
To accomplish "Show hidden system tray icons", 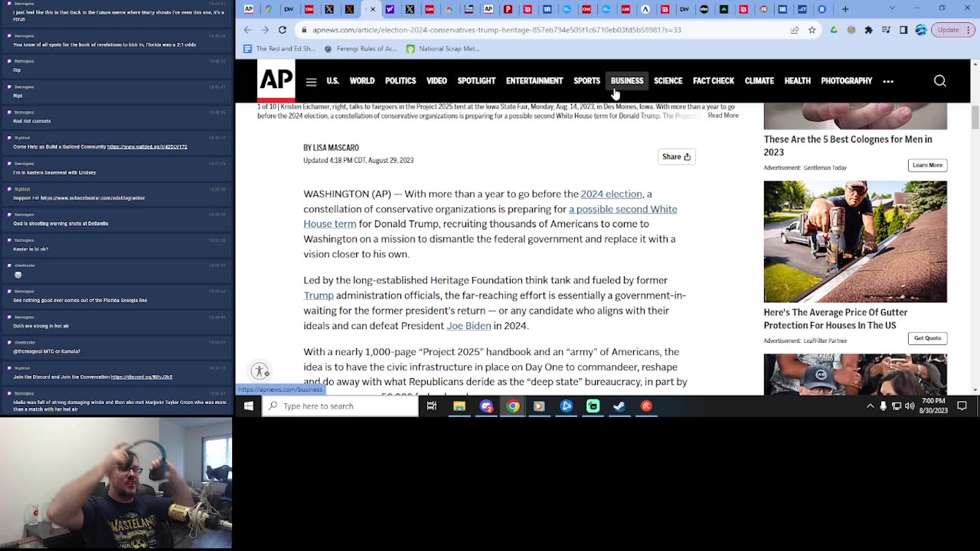I will (x=870, y=406).
